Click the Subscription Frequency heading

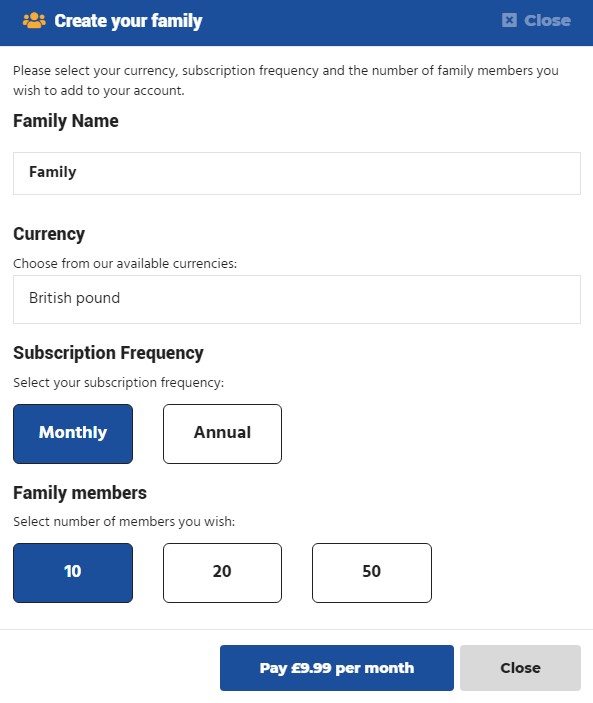click(x=108, y=353)
